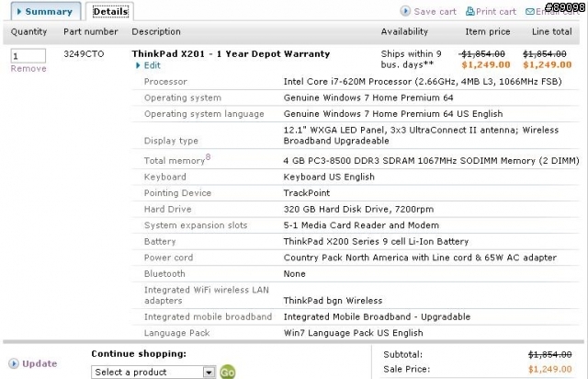588x379 pixels.
Task: Open the Select a product dropdown
Action: tap(153, 372)
